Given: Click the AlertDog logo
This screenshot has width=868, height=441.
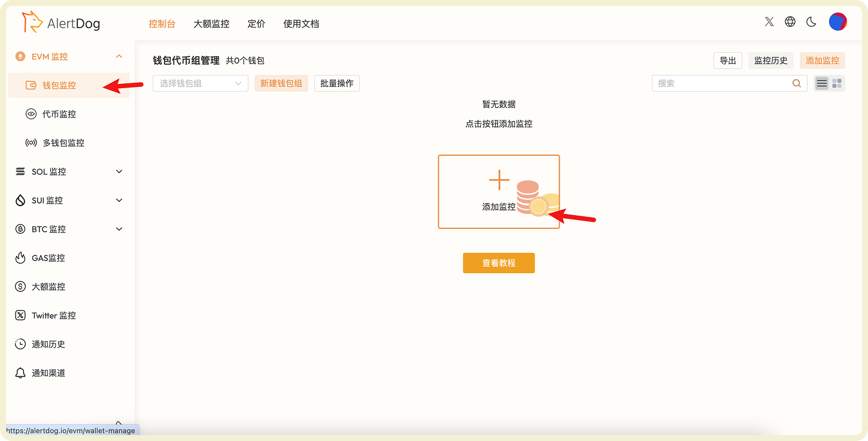Looking at the screenshot, I should (60, 23).
